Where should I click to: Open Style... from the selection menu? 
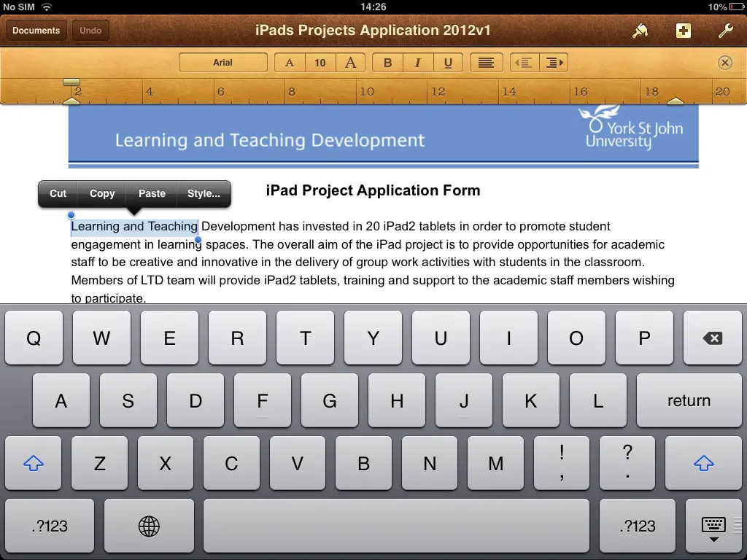tap(204, 193)
